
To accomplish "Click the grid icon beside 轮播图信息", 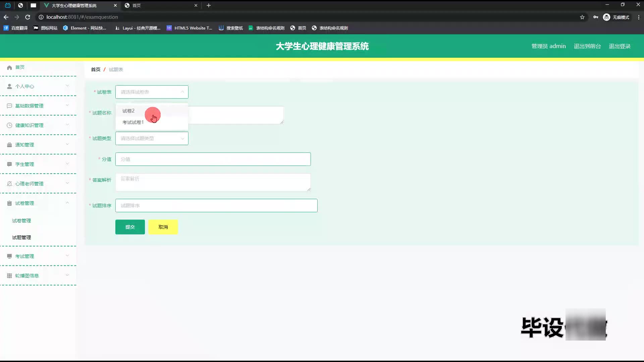I will point(9,276).
